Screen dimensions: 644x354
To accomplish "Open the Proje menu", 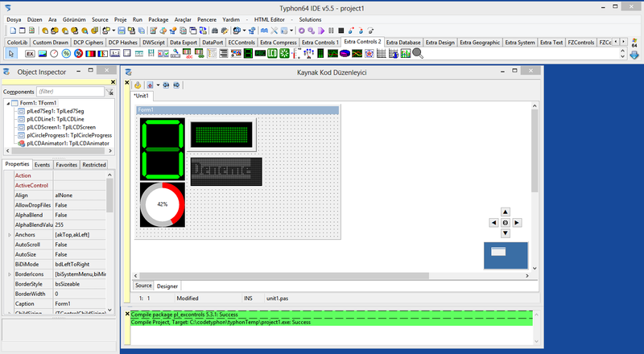I will tap(120, 19).
